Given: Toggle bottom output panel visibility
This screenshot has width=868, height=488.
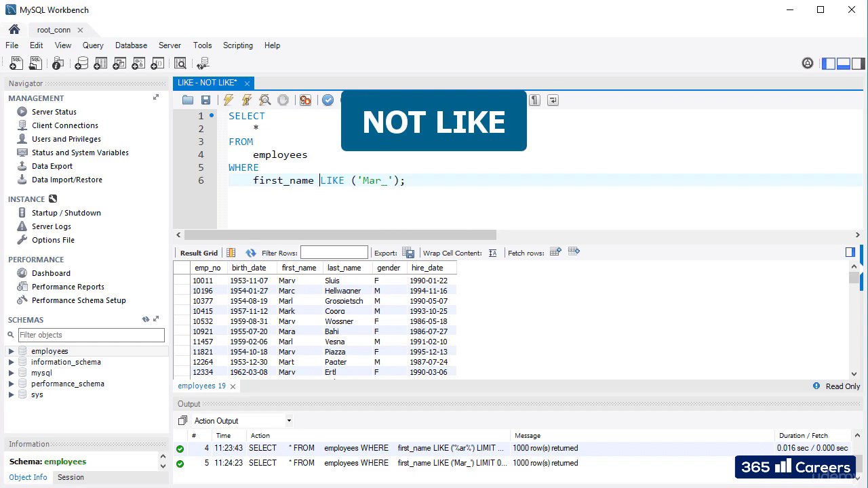Looking at the screenshot, I should (x=844, y=64).
